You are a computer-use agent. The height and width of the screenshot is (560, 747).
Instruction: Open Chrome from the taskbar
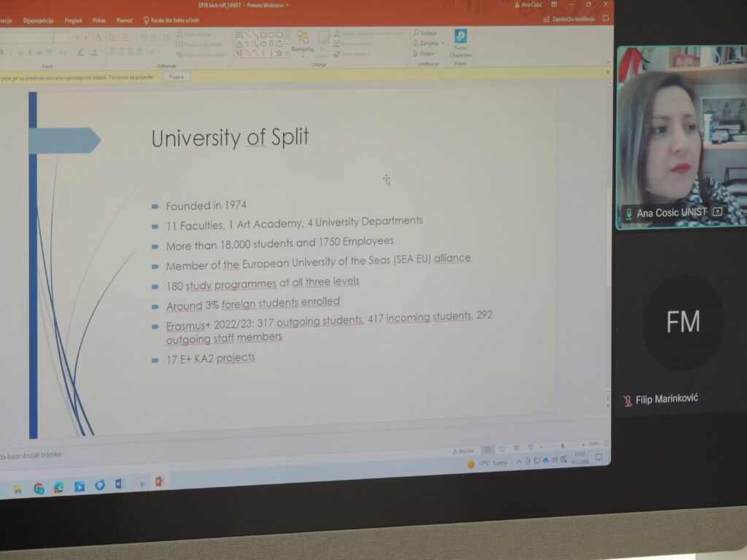point(39,488)
